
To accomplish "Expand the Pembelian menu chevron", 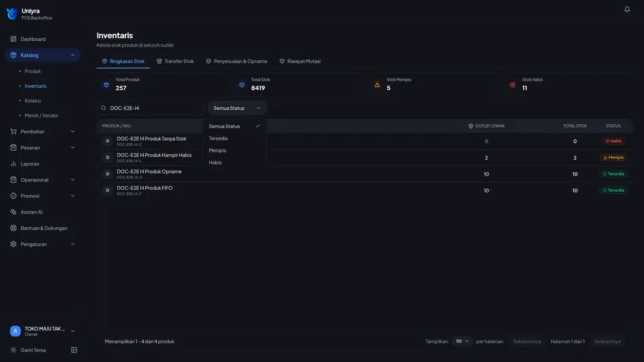I will tap(72, 131).
